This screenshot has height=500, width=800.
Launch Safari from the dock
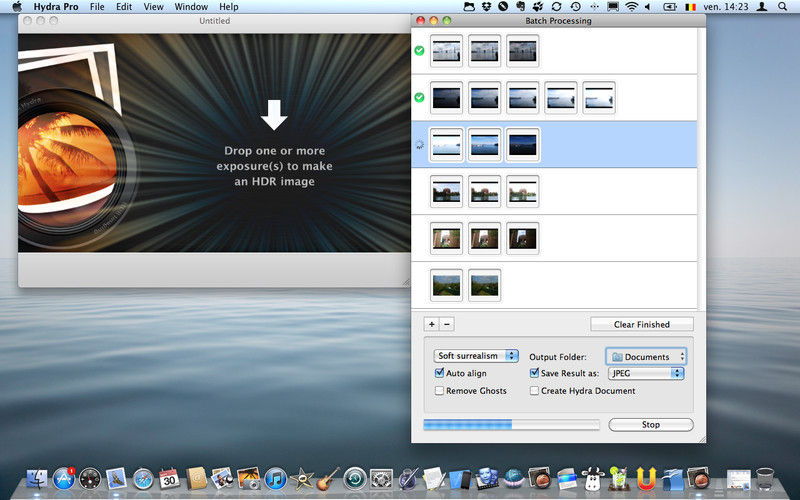point(143,479)
